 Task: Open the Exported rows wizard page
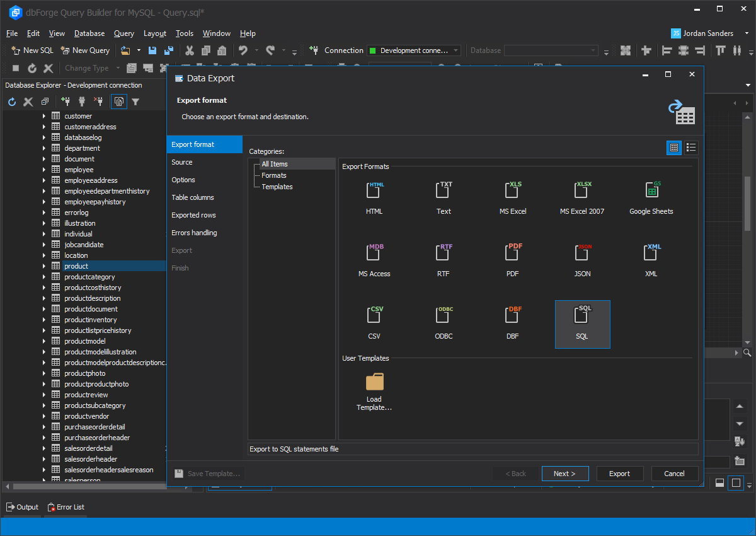click(205, 215)
